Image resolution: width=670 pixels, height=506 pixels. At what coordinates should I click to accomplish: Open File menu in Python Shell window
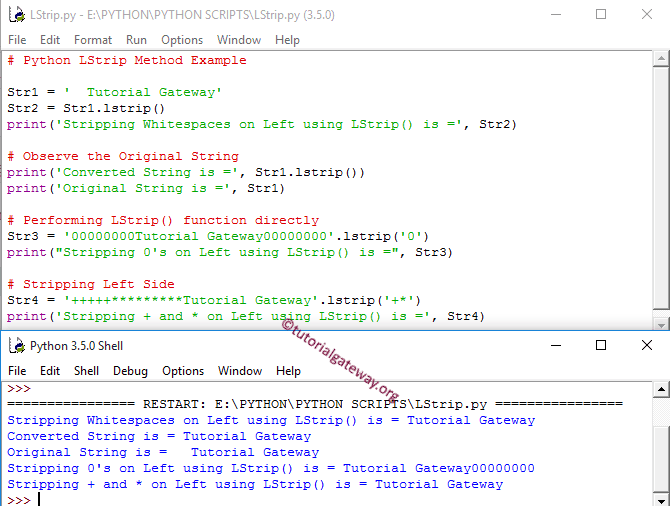click(17, 371)
